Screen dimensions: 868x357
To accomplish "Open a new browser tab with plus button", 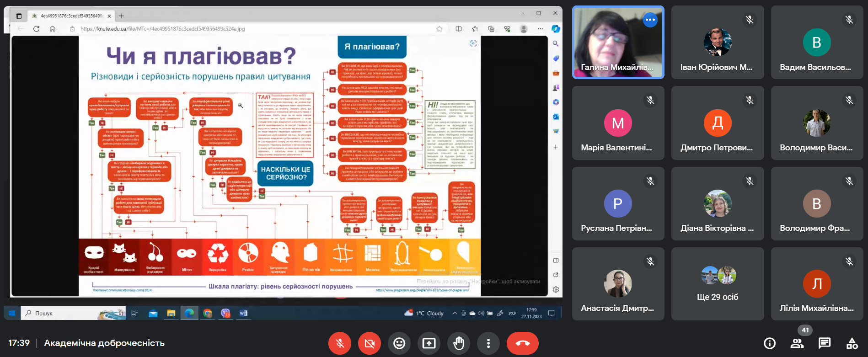I will click(x=121, y=16).
